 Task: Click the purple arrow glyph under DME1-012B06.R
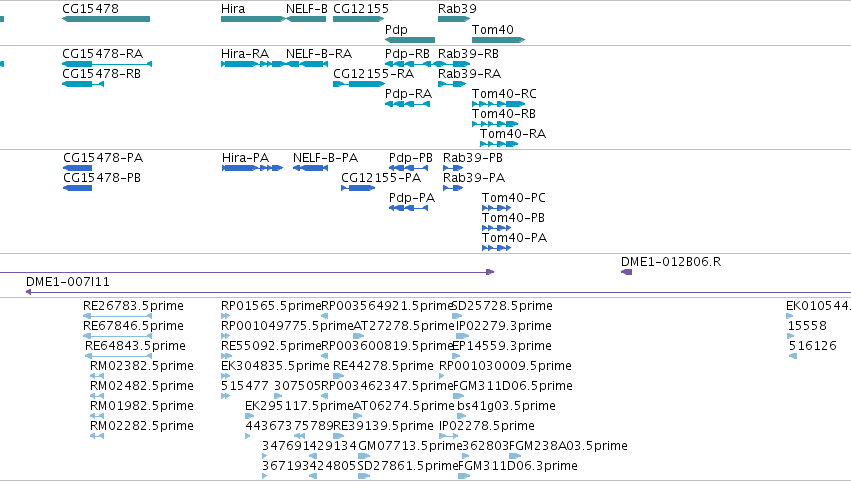(x=626, y=272)
